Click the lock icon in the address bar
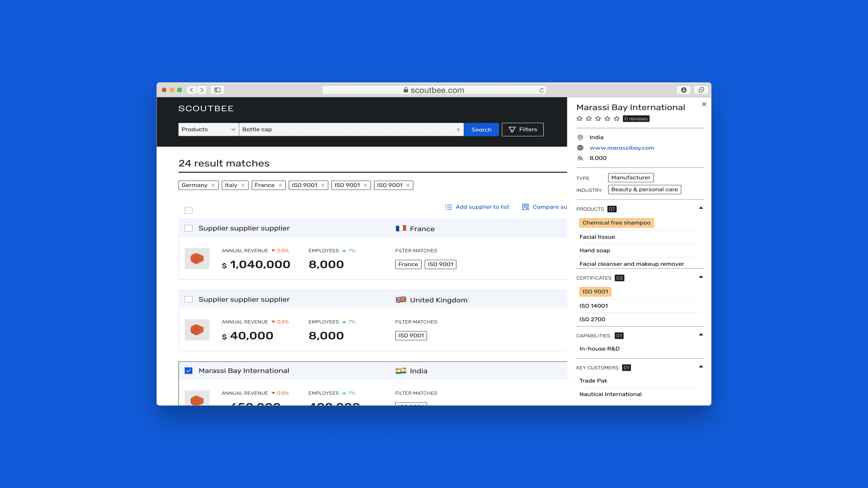The image size is (868, 488). pos(406,90)
